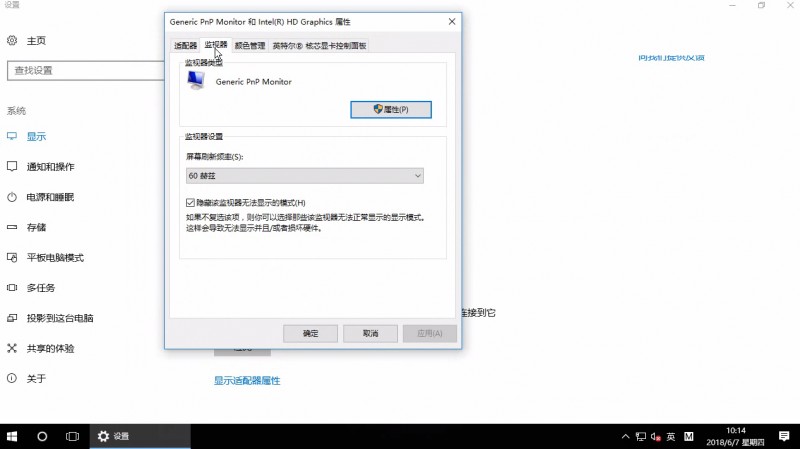
Task: Open Cortana circle on taskbar
Action: pos(42,436)
